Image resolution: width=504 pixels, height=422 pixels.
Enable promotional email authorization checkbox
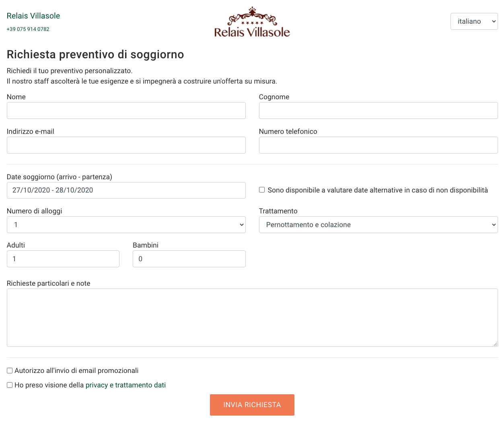coord(10,371)
